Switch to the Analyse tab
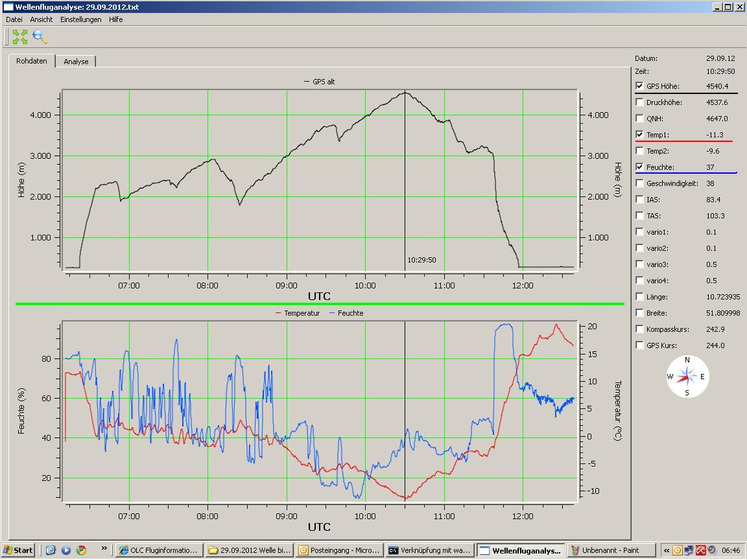 (x=76, y=62)
